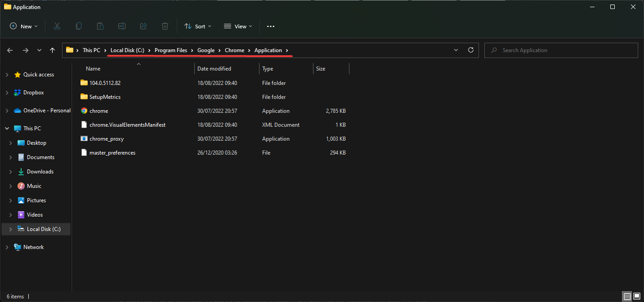
Task: Open recent locations dropdown chevron
Action: pyautogui.click(x=40, y=50)
